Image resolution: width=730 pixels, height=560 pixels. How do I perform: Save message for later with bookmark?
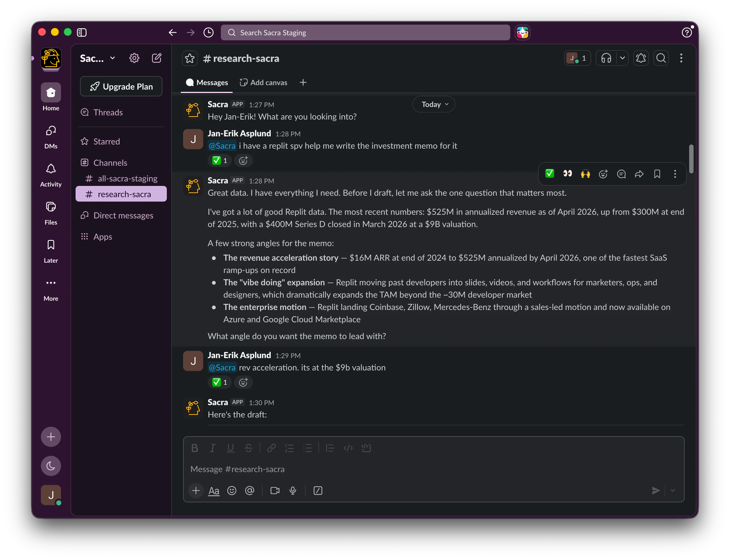coord(657,174)
